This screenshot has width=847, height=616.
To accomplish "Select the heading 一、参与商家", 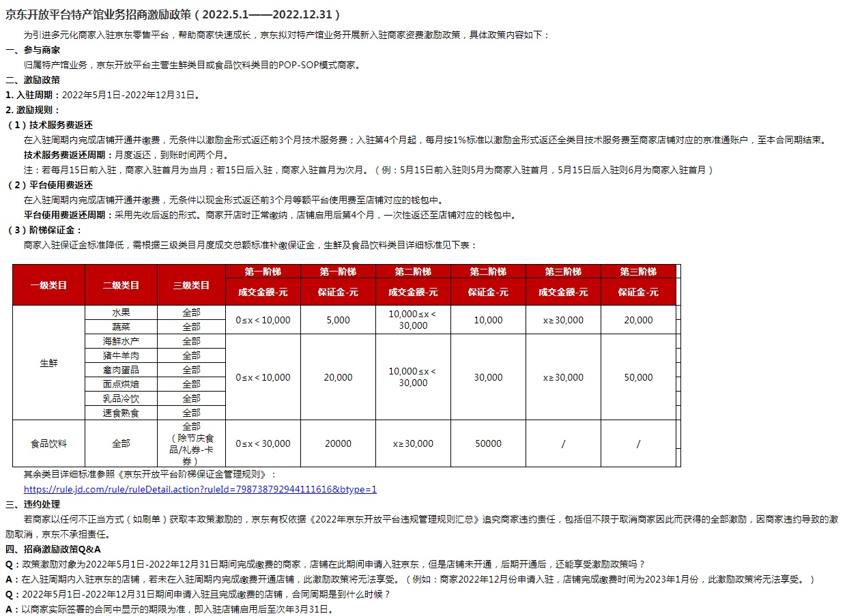I will click(x=33, y=50).
